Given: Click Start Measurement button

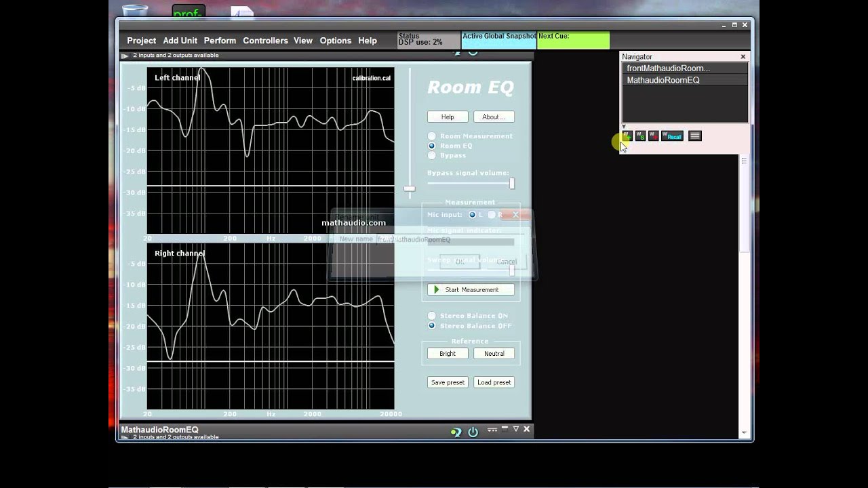Looking at the screenshot, I should point(471,289).
